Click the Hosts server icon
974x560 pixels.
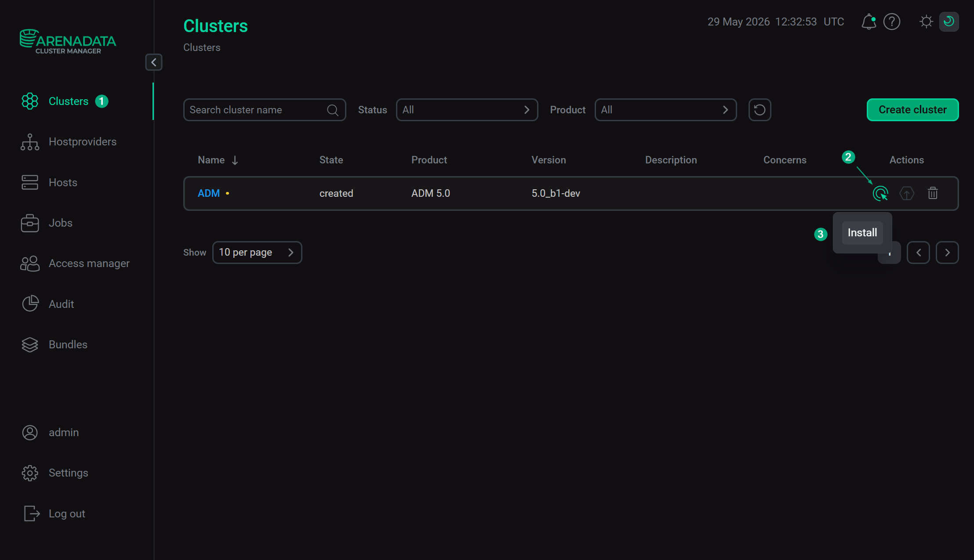[30, 183]
